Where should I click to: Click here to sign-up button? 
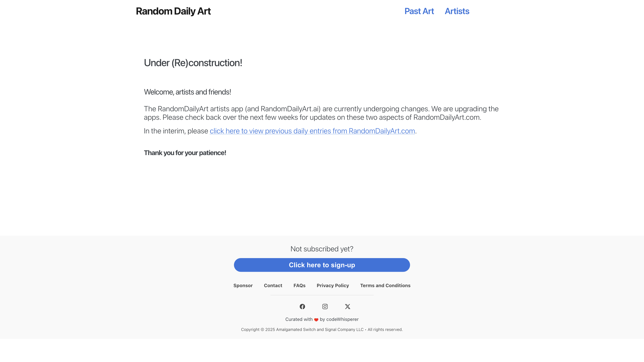(322, 265)
